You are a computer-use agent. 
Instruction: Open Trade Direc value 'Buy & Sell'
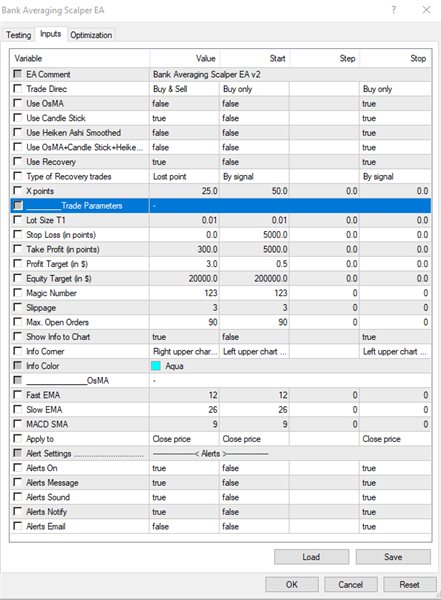tap(185, 89)
